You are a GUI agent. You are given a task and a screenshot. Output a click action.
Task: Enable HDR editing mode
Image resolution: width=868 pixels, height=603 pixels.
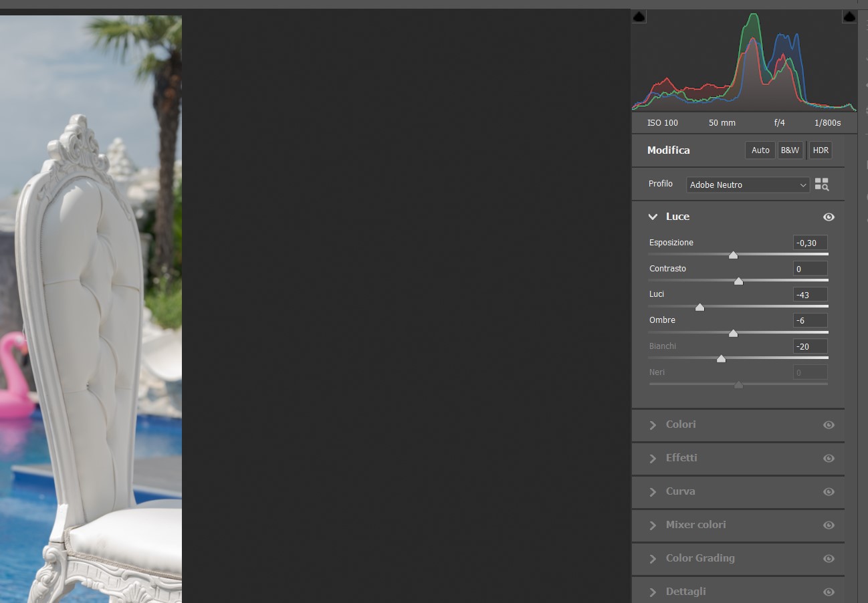[821, 150]
